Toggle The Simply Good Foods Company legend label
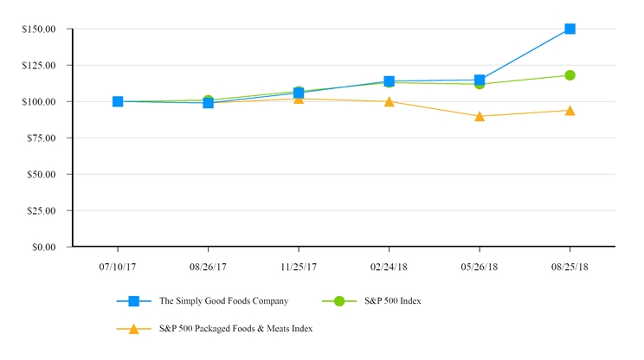Screen dimensions: 644x360 pos(223,301)
